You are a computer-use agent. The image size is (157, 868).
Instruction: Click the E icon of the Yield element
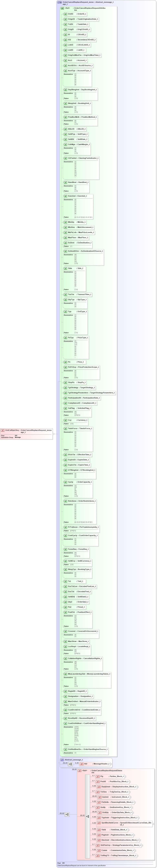pyautogui.click(x=99, y=830)
